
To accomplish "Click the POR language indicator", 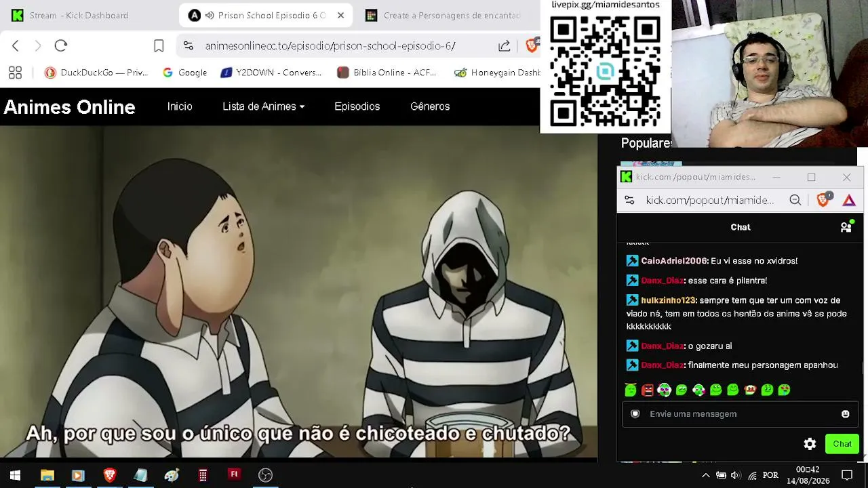I will tap(770, 475).
